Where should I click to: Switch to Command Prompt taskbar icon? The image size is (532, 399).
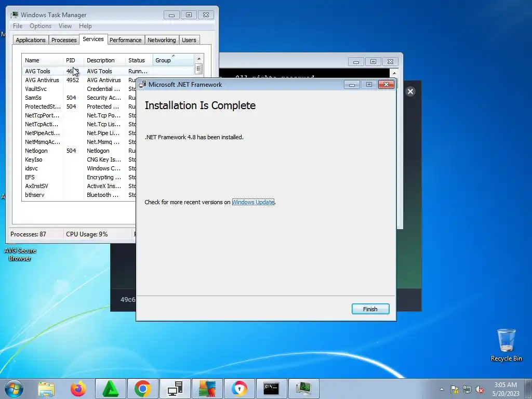[271, 389]
